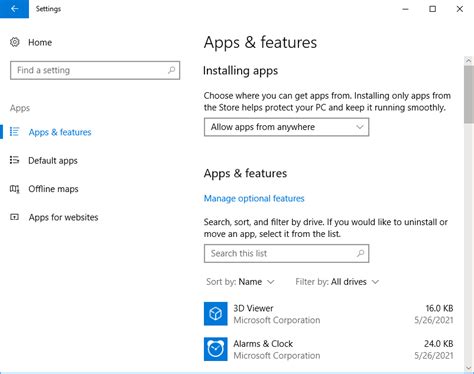Image resolution: width=474 pixels, height=374 pixels.
Task: Click the vertical scrollbar thumb
Action: coord(468,94)
